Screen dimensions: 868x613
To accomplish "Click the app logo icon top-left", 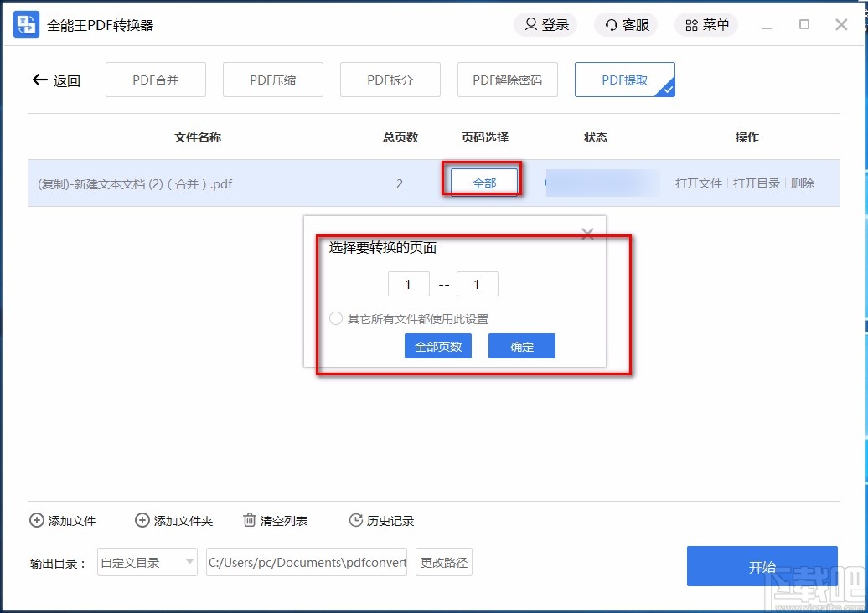I will (25, 24).
